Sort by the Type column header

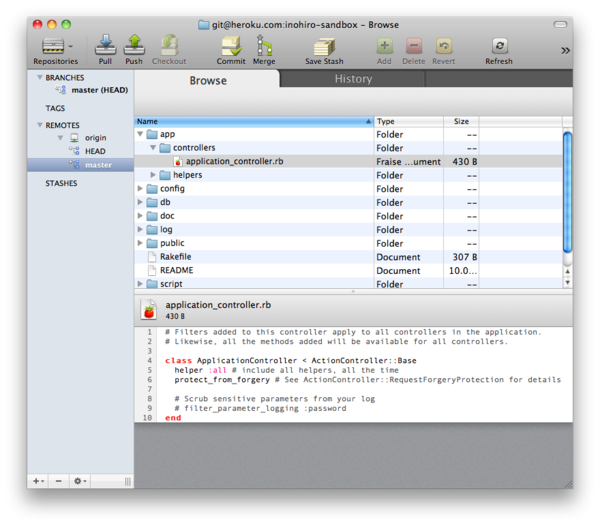tap(409, 121)
